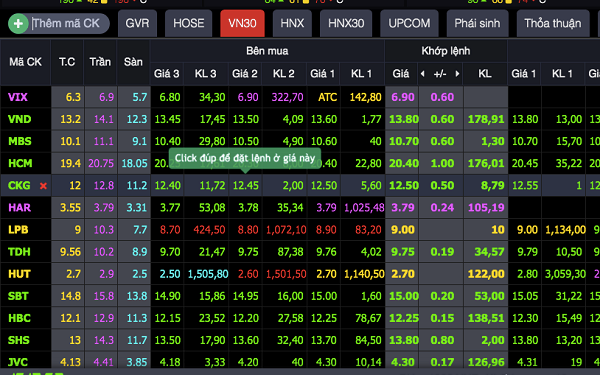Screen dimensions: 600x375
Task: Click SHS change value 0.80
Action: click(x=442, y=340)
